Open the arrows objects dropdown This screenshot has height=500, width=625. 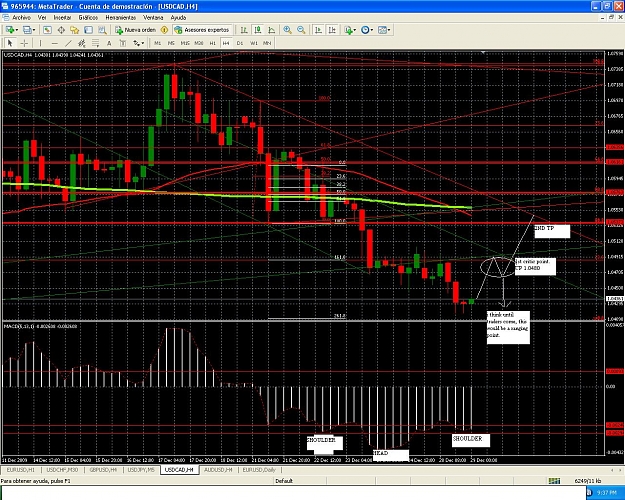[x=138, y=43]
